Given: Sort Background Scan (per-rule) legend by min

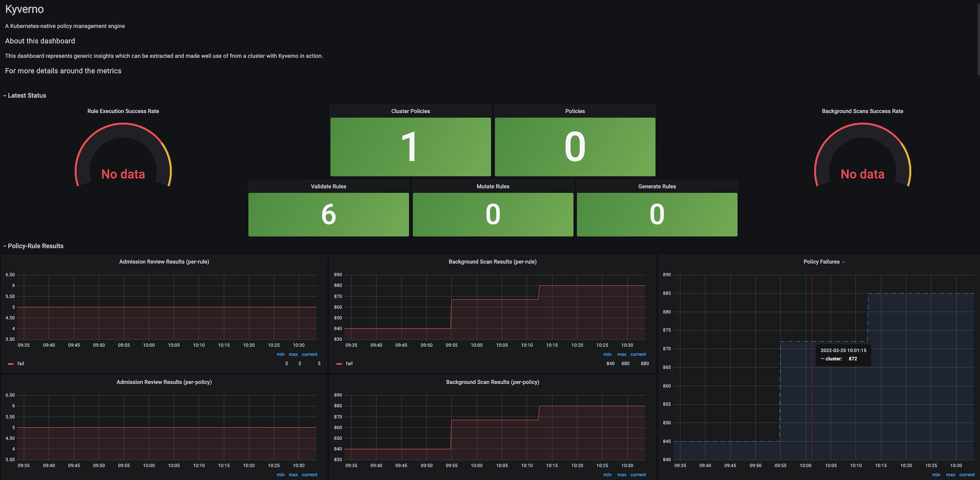Looking at the screenshot, I should pos(608,354).
